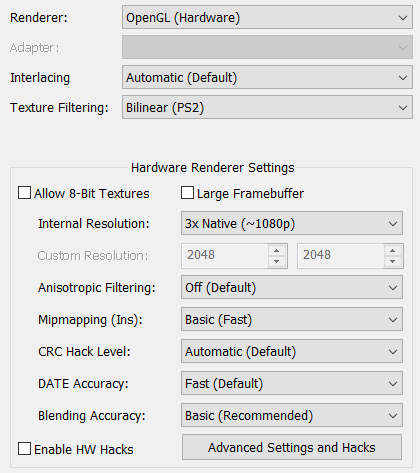Expand CRC Hack Level combo box
This screenshot has width=420, height=473.
[x=292, y=351]
